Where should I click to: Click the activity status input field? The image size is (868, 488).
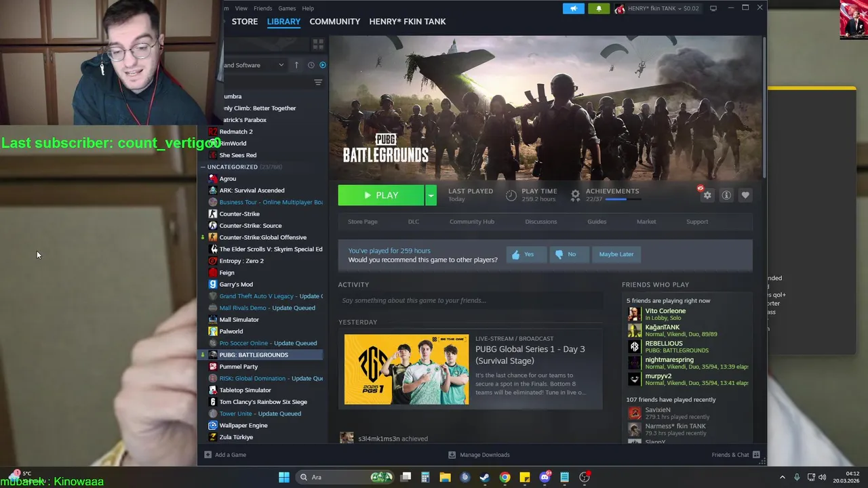[x=471, y=300]
